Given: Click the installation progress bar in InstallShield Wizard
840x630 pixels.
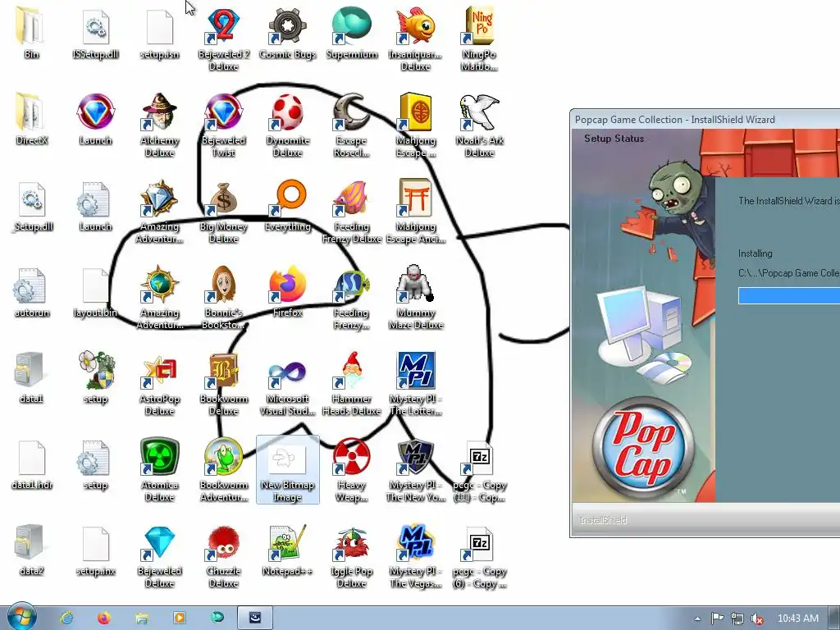Looking at the screenshot, I should click(x=788, y=295).
